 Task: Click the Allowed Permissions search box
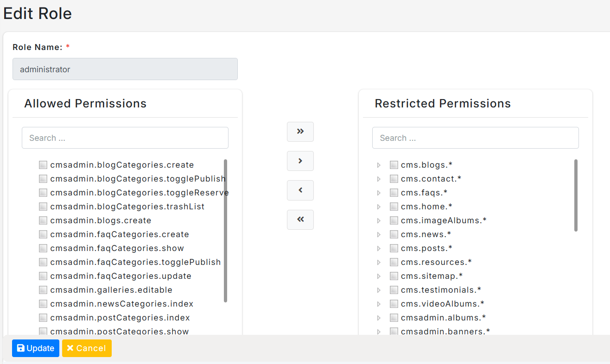click(x=125, y=138)
